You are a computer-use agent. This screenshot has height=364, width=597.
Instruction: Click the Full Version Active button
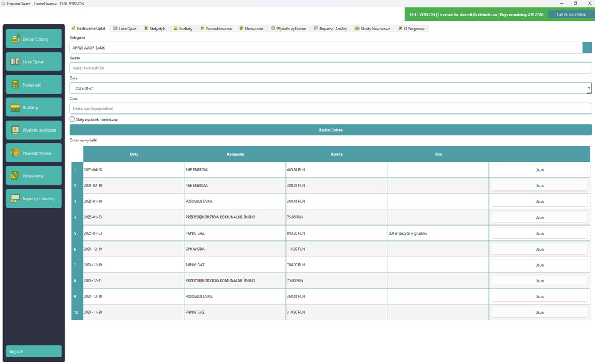(569, 14)
